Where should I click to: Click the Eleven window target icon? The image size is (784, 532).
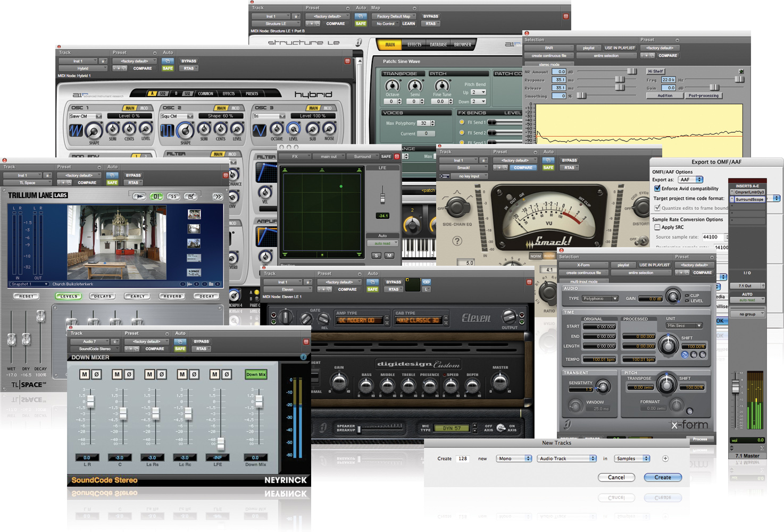[x=529, y=282]
